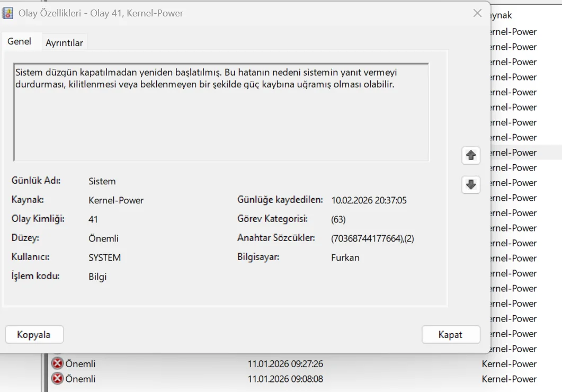Screen dimensions: 562x392
Task: Click the down arrow for next event
Action: point(470,184)
